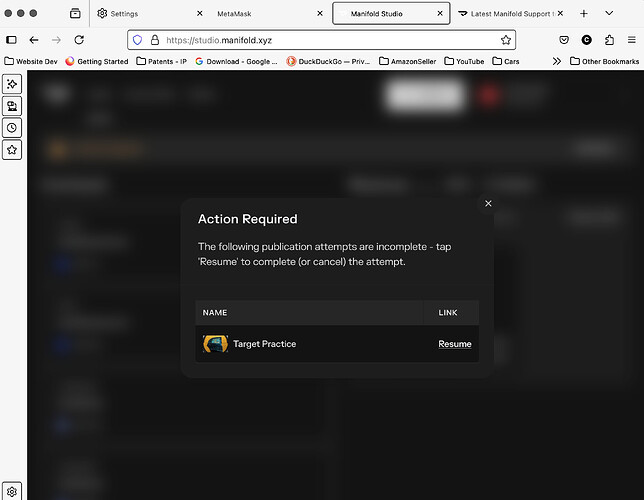Viewport: 644px width, 500px height.
Task: Select the Target Practice name text
Action: [264, 344]
